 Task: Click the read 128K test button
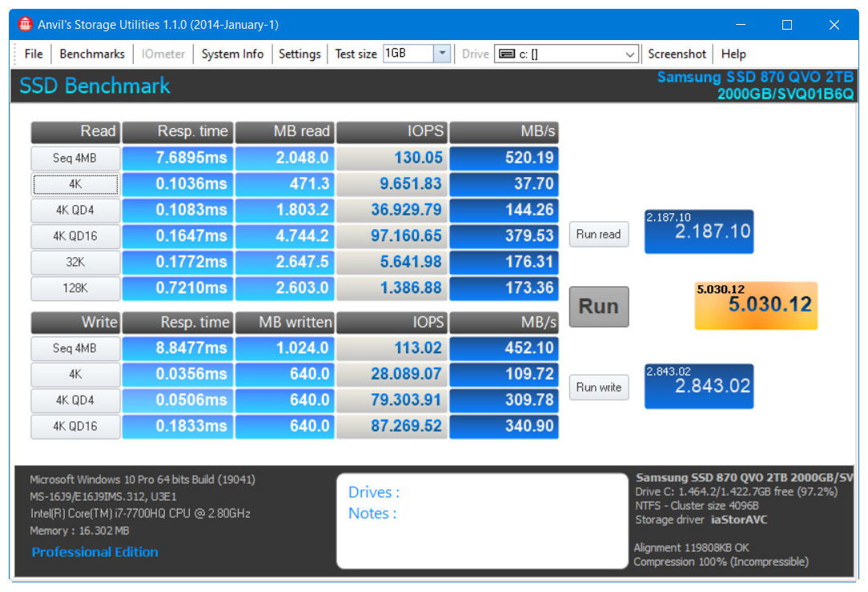click(75, 288)
